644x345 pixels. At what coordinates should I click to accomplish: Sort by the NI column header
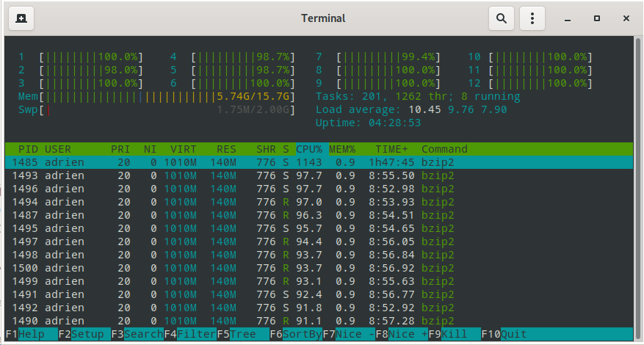click(151, 149)
